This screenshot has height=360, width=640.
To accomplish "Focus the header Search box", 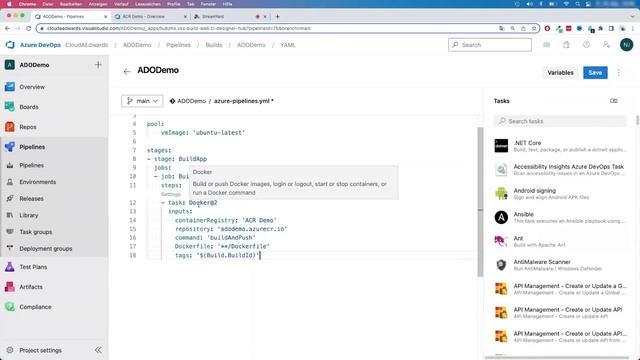I will point(490,45).
